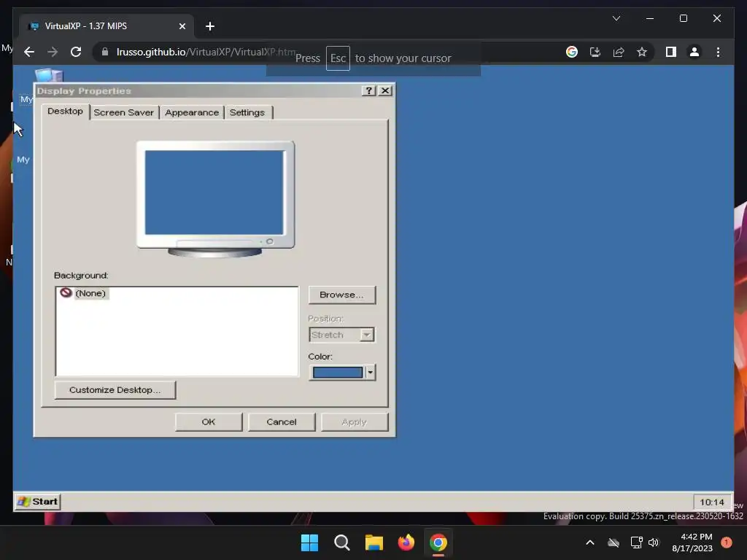The image size is (747, 560).
Task: Open the Google icon in address bar
Action: click(572, 52)
